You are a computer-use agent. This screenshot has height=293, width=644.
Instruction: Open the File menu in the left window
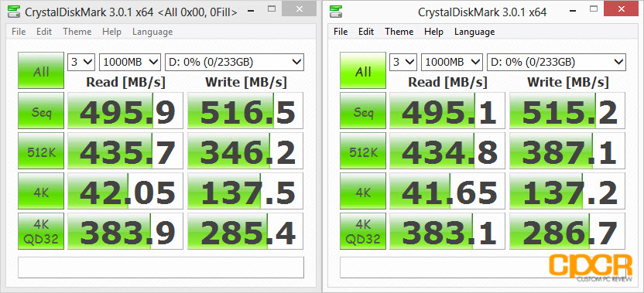click(19, 32)
